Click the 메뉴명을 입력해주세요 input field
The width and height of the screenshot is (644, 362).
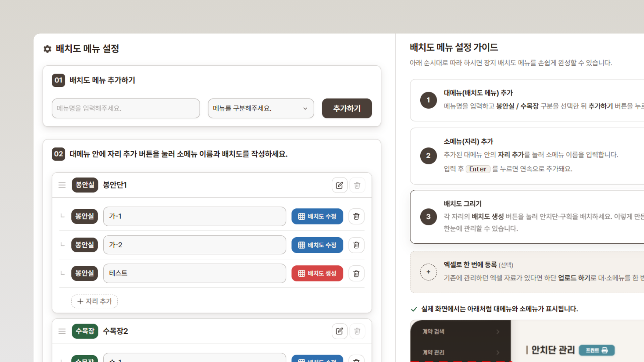pos(126,108)
